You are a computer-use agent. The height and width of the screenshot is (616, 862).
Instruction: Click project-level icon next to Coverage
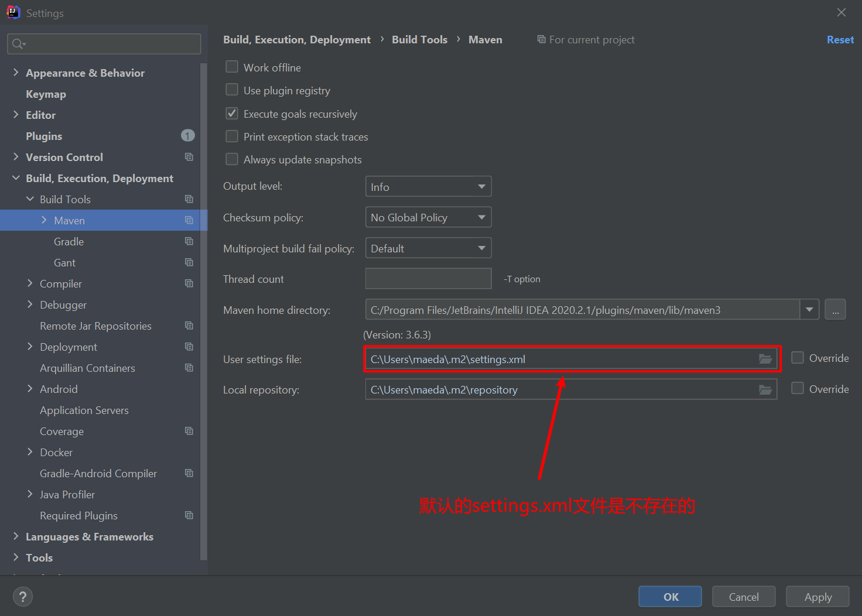(x=189, y=431)
